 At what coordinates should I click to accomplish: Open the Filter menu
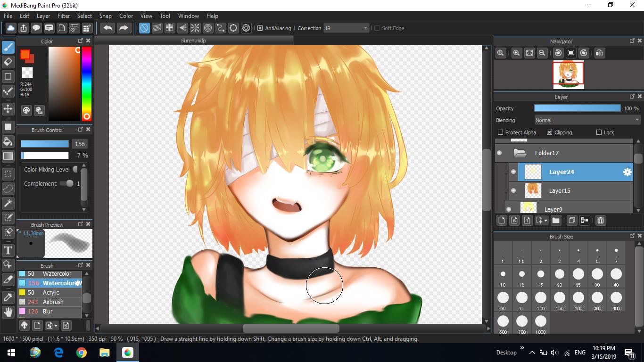[64, 16]
